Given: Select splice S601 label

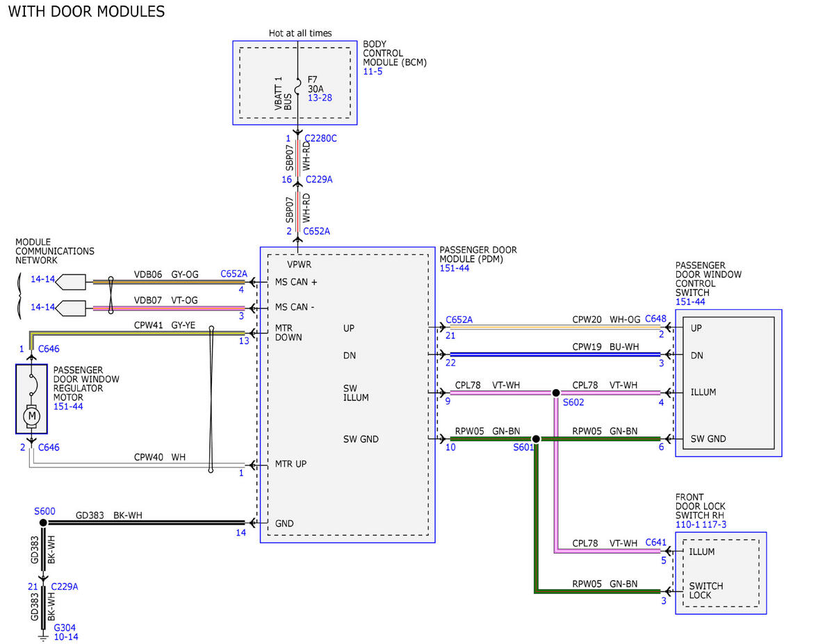Looking at the screenshot, I should (x=523, y=448).
